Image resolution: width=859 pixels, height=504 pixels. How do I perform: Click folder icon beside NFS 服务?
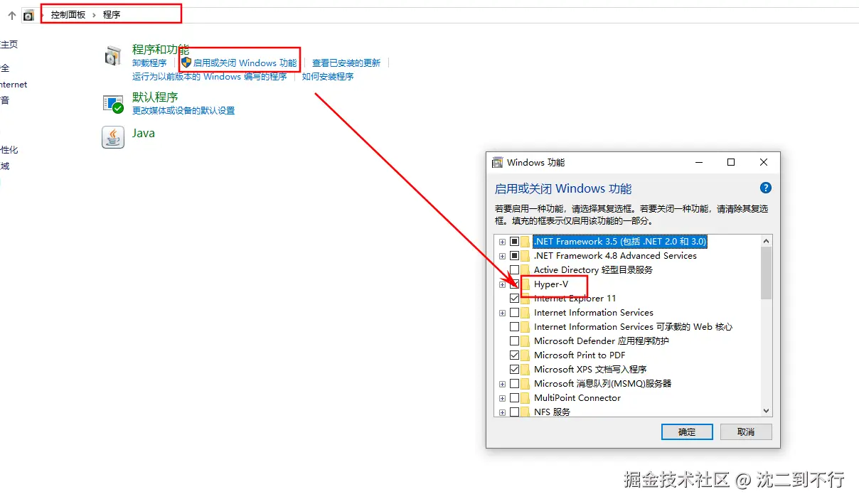(x=525, y=412)
